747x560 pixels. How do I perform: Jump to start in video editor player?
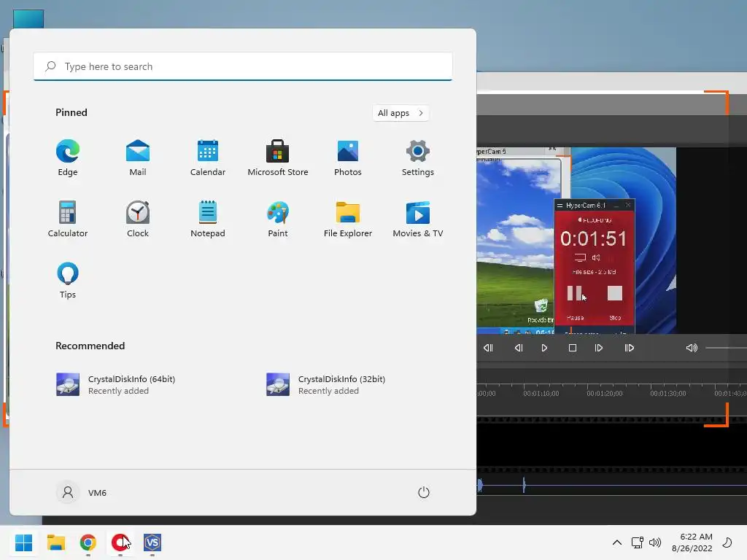[x=488, y=348]
